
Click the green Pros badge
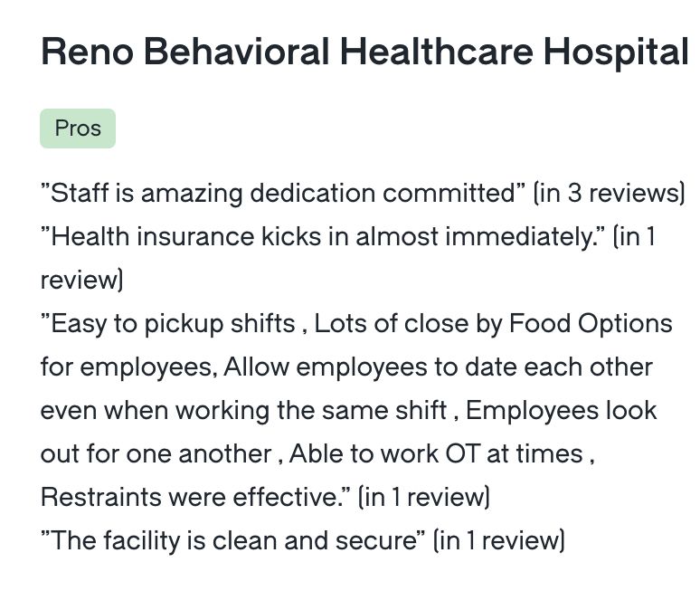78,129
